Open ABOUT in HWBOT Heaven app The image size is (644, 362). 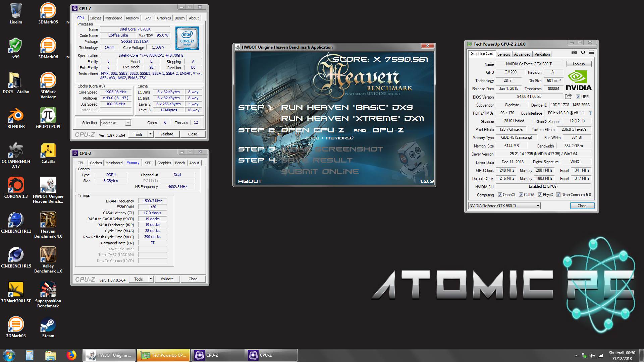point(250,181)
